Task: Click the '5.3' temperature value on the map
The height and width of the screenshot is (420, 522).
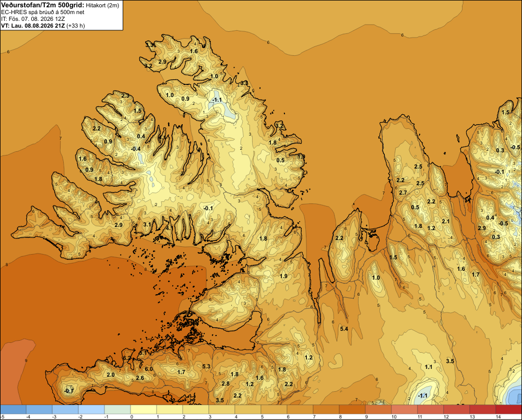Action: pos(206,366)
